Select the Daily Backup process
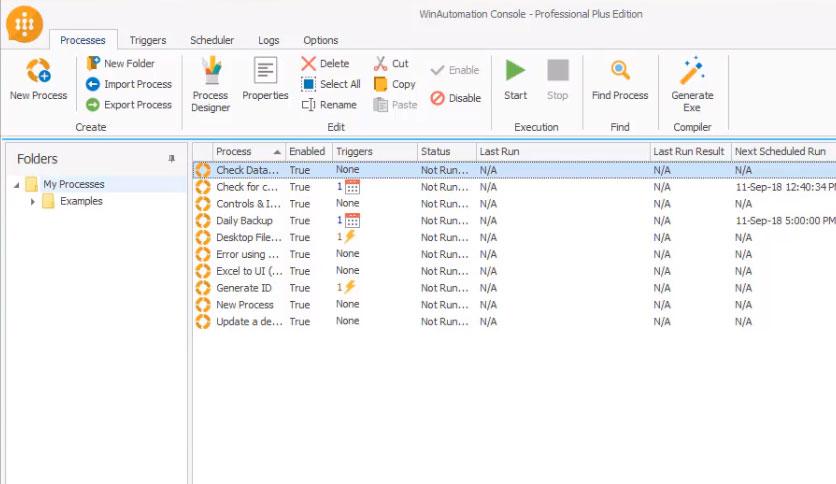 244,220
